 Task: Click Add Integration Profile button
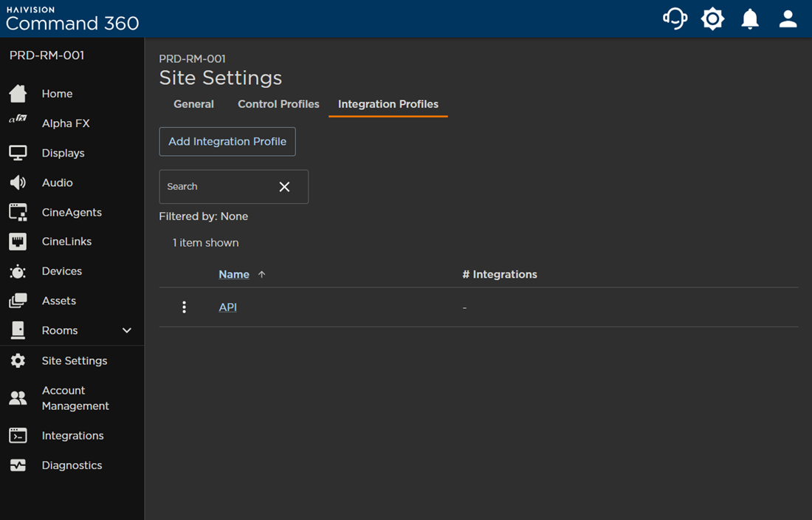pos(227,141)
